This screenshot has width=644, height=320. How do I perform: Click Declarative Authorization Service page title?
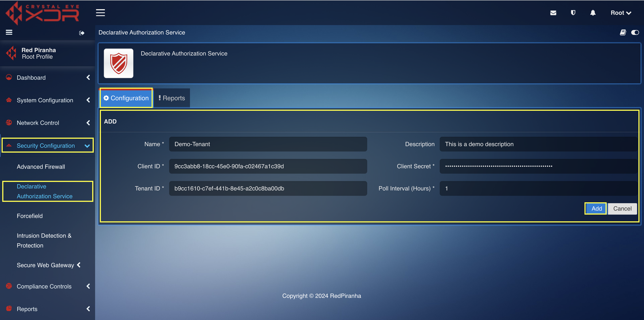tap(142, 32)
